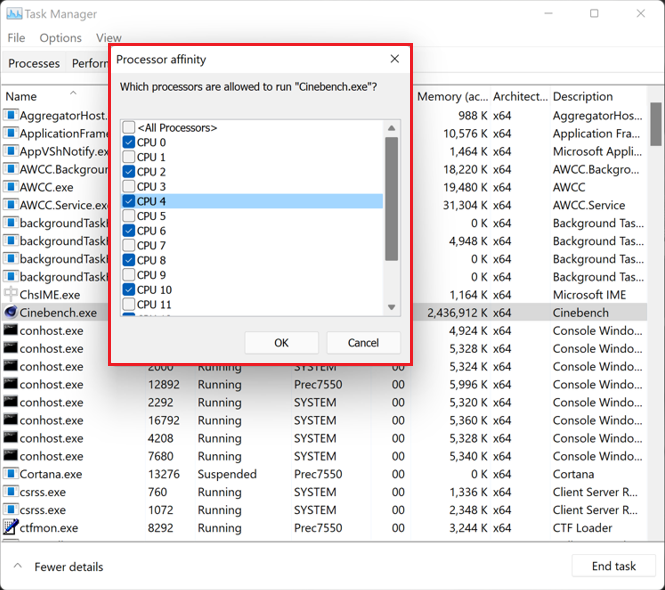
Task: Click the Fewer details label
Action: [69, 567]
